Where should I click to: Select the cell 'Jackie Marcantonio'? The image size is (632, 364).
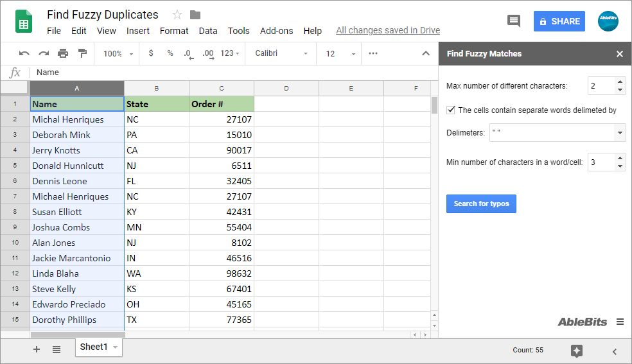[77, 258]
